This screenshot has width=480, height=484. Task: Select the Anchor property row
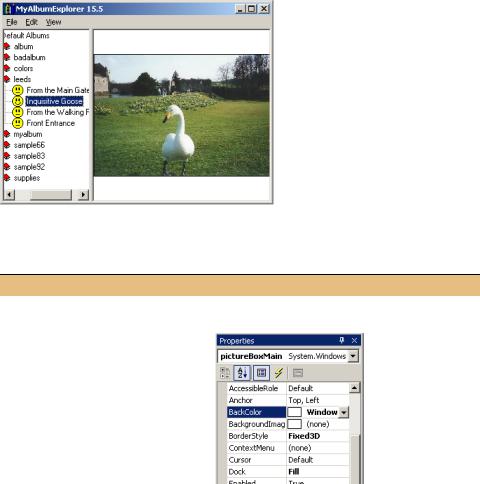(x=288, y=400)
